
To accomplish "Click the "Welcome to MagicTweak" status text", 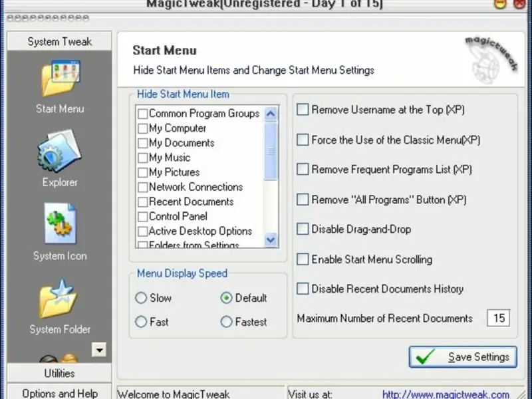I will click(x=174, y=394).
